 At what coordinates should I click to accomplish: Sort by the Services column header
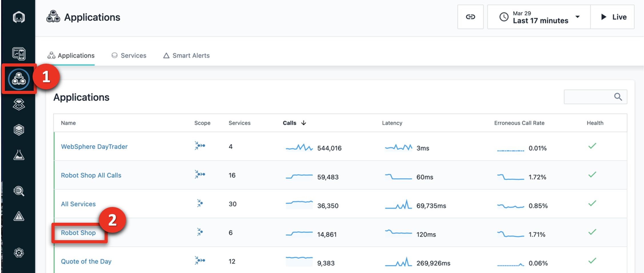(x=239, y=123)
